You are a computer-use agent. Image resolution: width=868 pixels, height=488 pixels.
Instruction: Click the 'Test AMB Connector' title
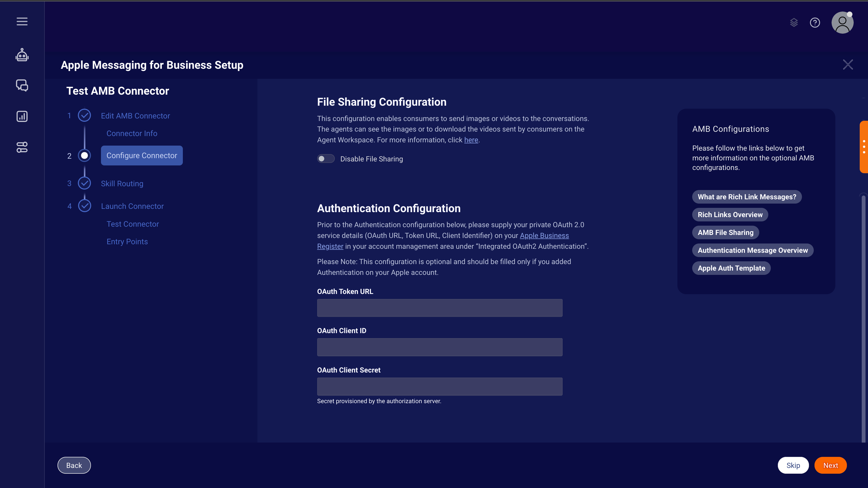(118, 91)
